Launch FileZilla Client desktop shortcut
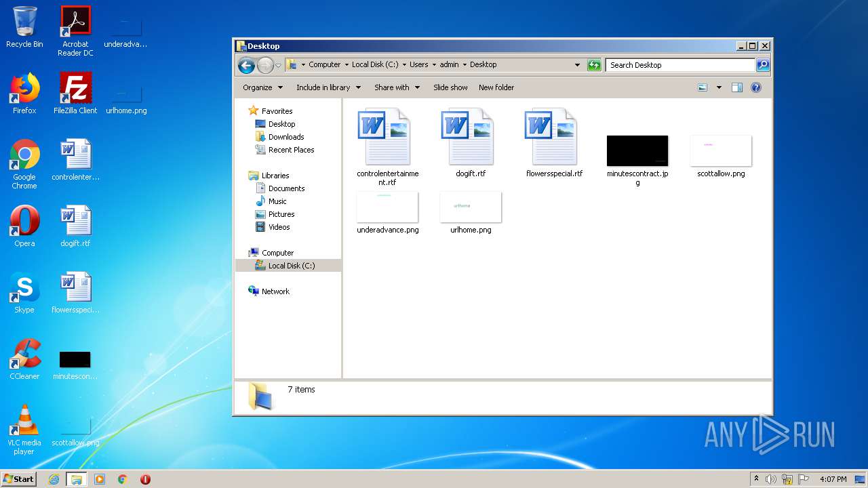Image resolution: width=868 pixels, height=488 pixels. click(75, 94)
